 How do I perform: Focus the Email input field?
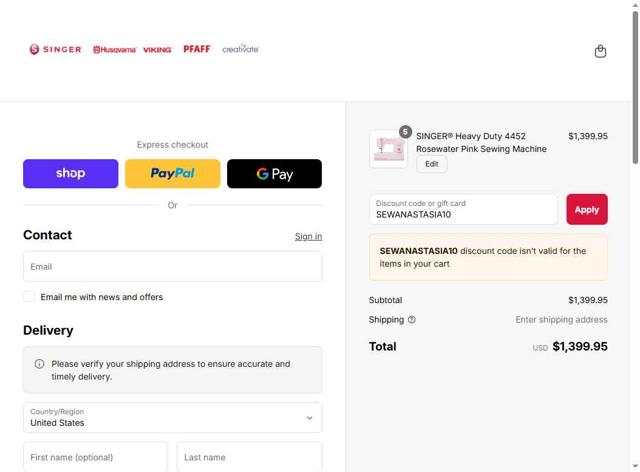click(173, 267)
